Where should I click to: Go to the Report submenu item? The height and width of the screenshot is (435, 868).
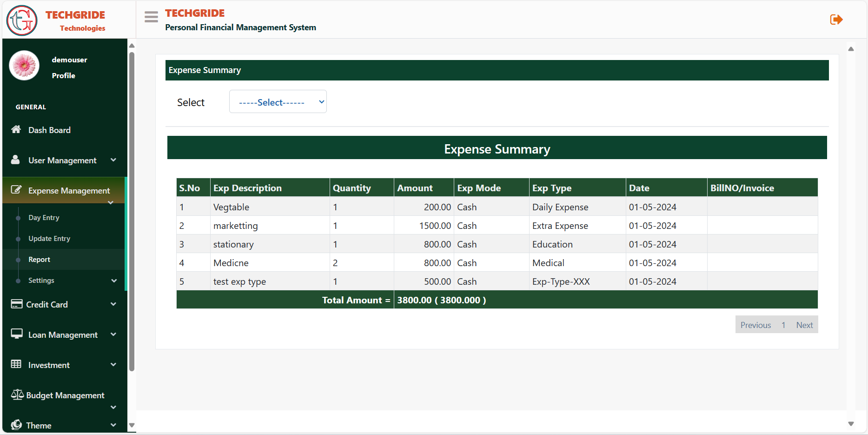39,260
